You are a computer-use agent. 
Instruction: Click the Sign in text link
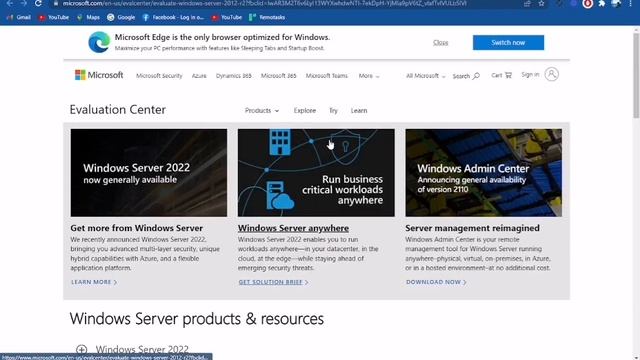[530, 74]
